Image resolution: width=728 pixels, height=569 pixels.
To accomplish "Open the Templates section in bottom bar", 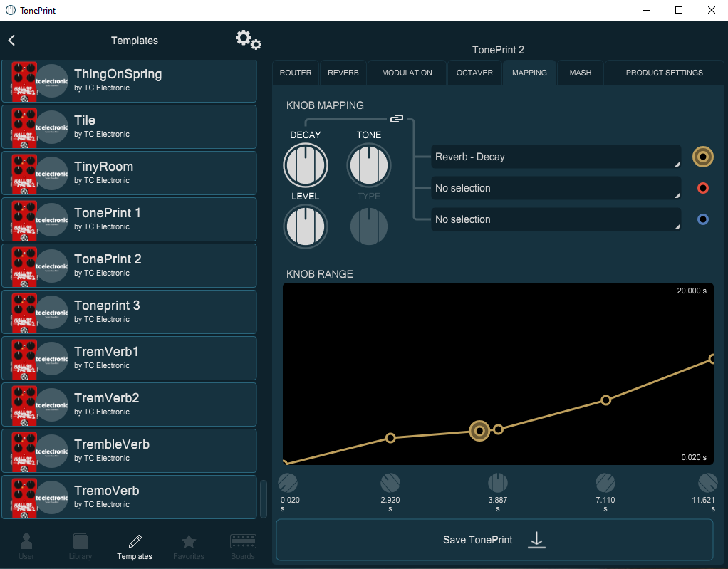I will (x=135, y=546).
